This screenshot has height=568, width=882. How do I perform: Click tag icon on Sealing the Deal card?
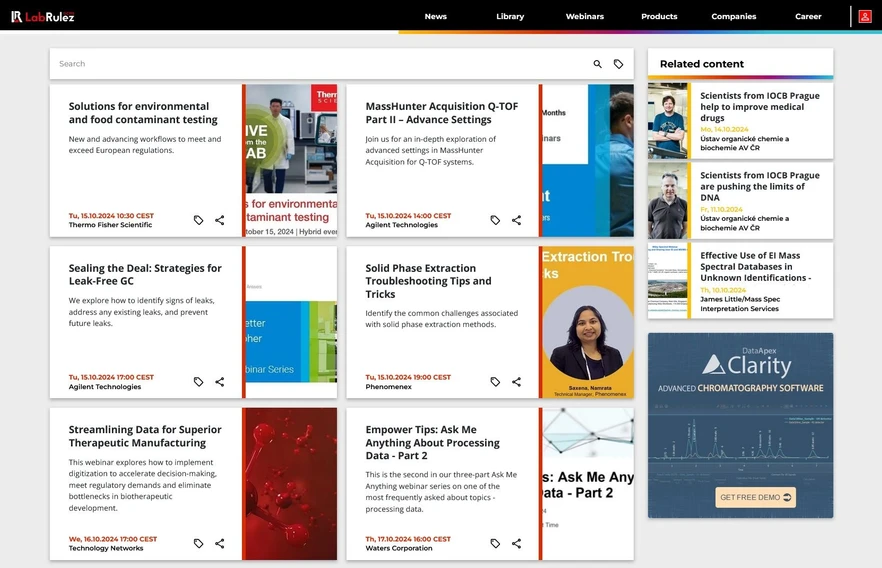199,382
